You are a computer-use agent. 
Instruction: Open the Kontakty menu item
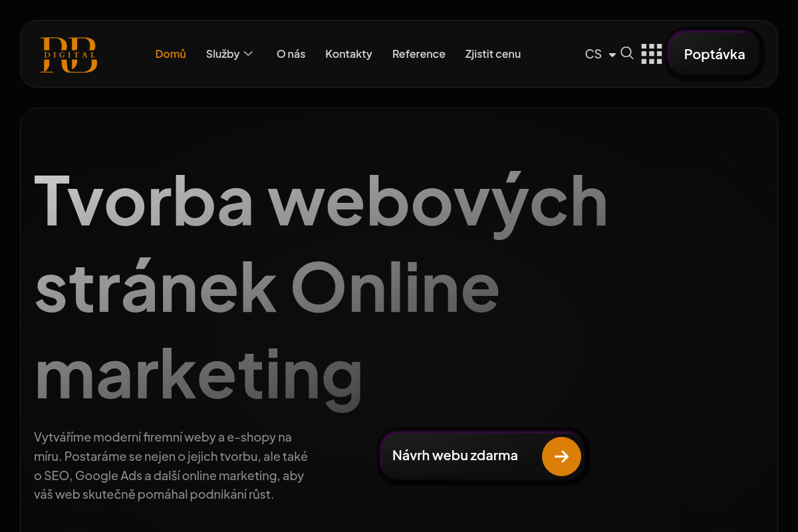click(x=349, y=54)
